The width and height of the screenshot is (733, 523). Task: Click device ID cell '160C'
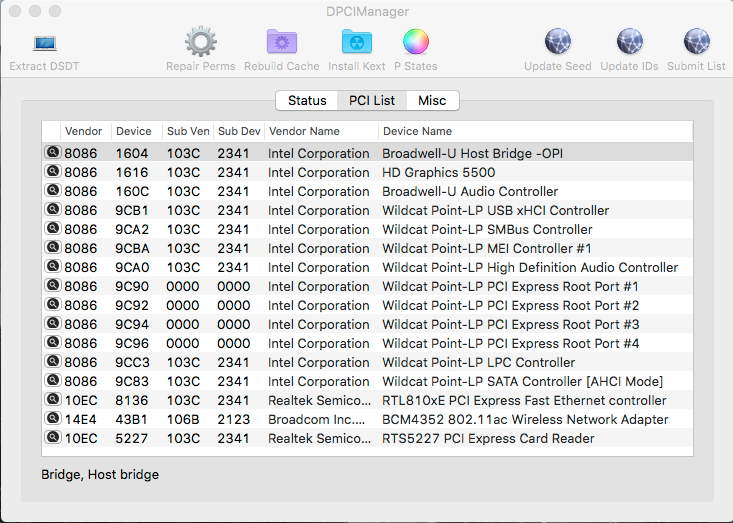click(x=132, y=192)
